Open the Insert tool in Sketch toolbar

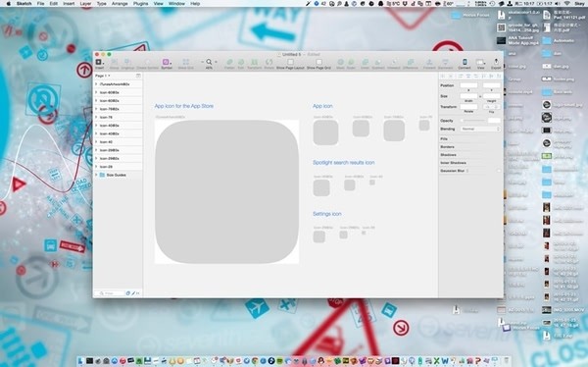coord(99,63)
